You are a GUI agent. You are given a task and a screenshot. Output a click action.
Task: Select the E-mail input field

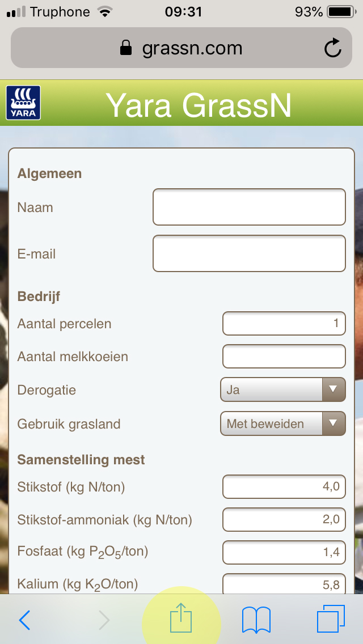click(x=248, y=253)
